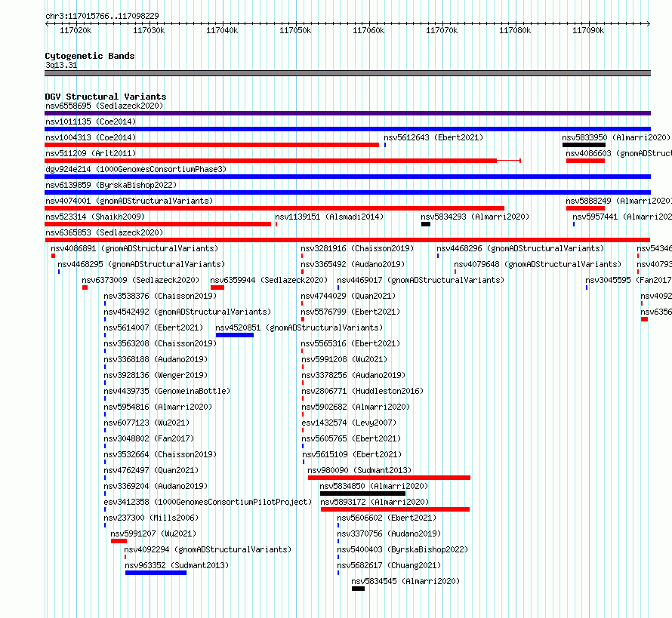The width and height of the screenshot is (672, 618).
Task: Click the nsv5957441 variant label
Action: coord(622,217)
